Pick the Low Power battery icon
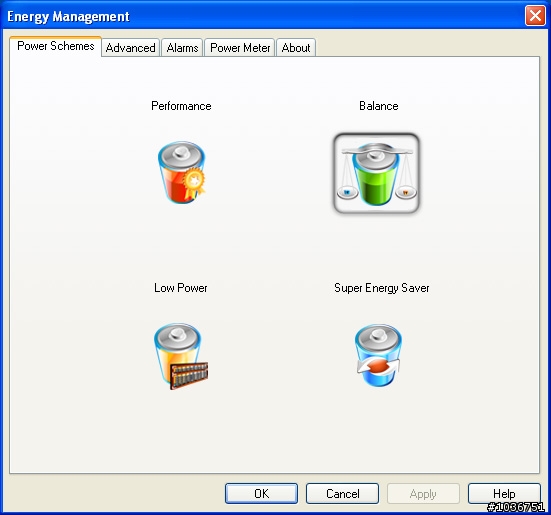Viewport: 551px width, 515px height. tap(181, 356)
